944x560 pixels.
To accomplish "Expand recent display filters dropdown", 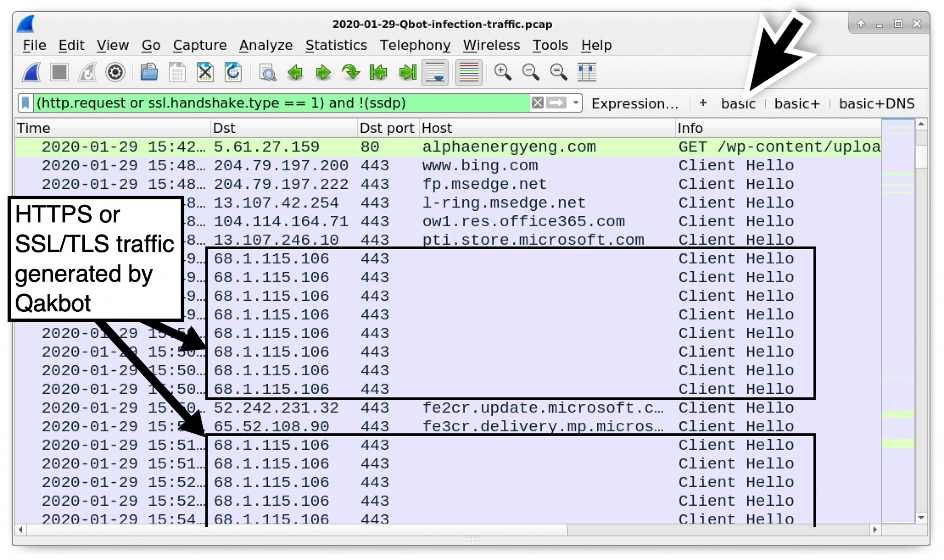I will [x=576, y=103].
